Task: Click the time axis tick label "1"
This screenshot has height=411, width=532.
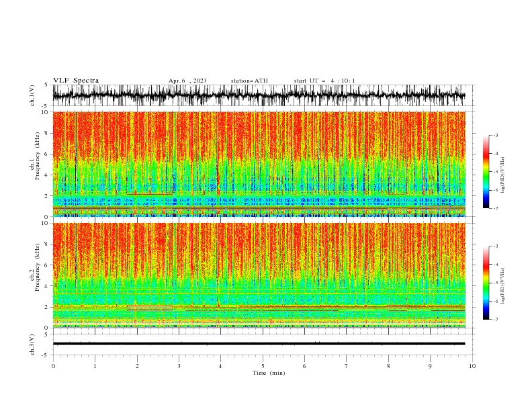Action: 95,366
